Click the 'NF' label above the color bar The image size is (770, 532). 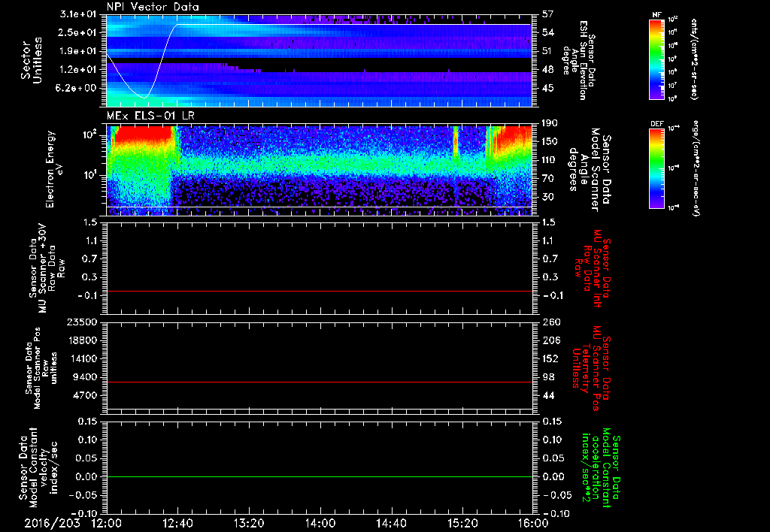(656, 15)
